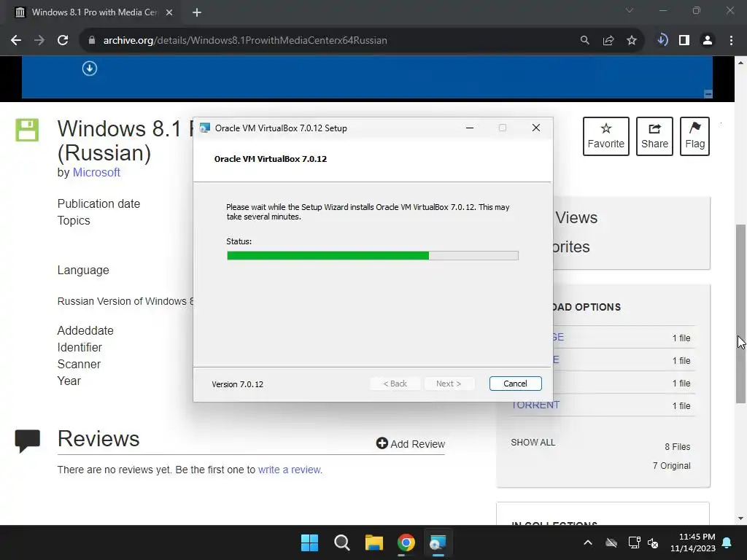Click the installation progress bar

click(x=373, y=256)
